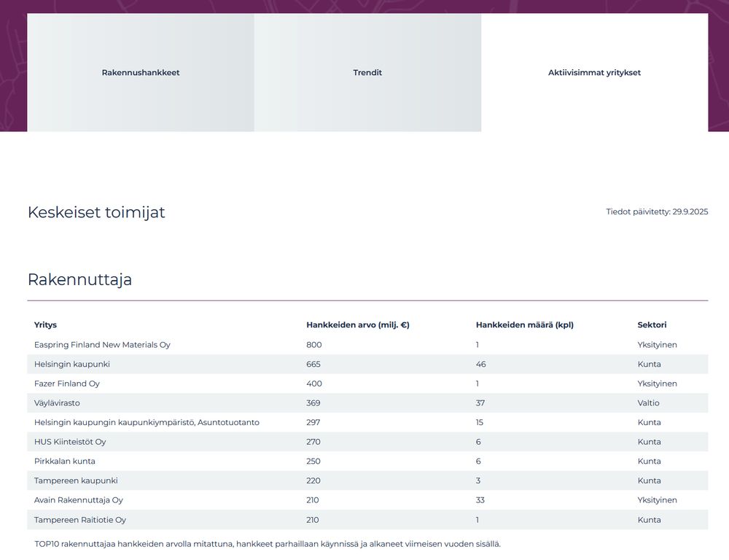Click project count 33 for Avain Rakennuttaja
729x560 pixels.
[480, 500]
